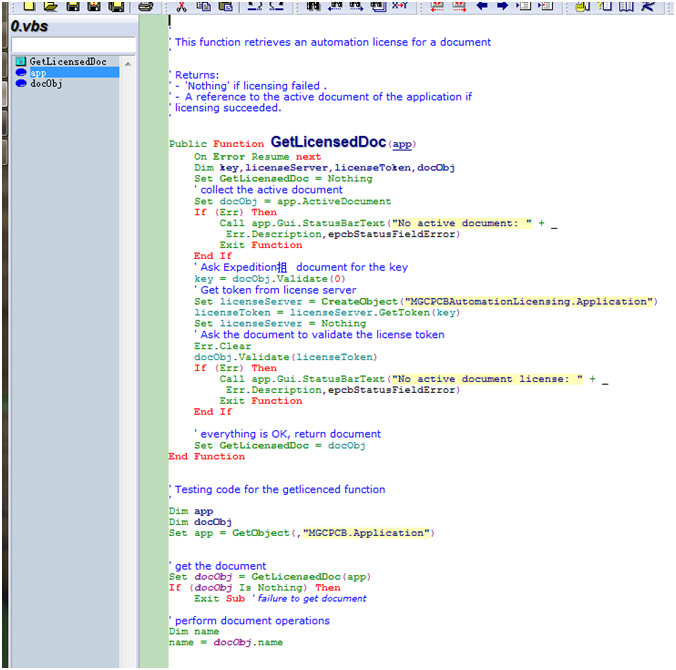Viewport: 676px width, 670px height.
Task: Click the X→Y Replace icon
Action: click(x=400, y=5)
